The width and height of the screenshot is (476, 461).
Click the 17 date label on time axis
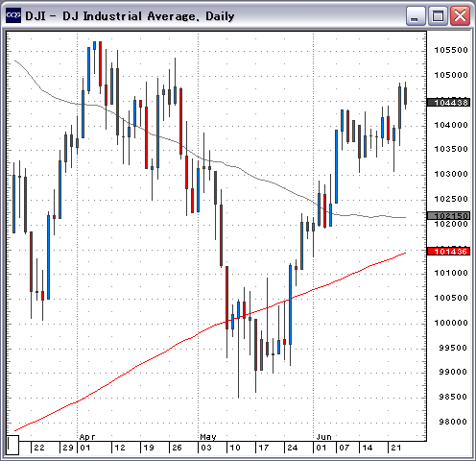(263, 448)
